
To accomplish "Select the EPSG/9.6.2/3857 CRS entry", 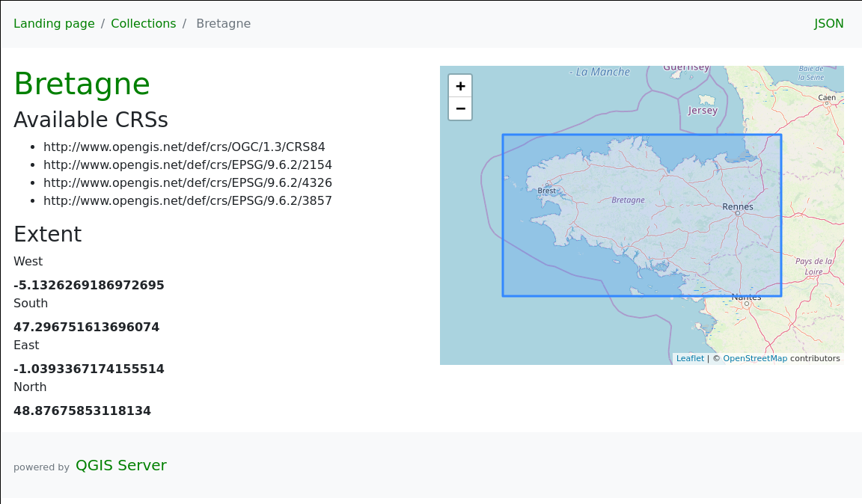I will click(x=188, y=200).
